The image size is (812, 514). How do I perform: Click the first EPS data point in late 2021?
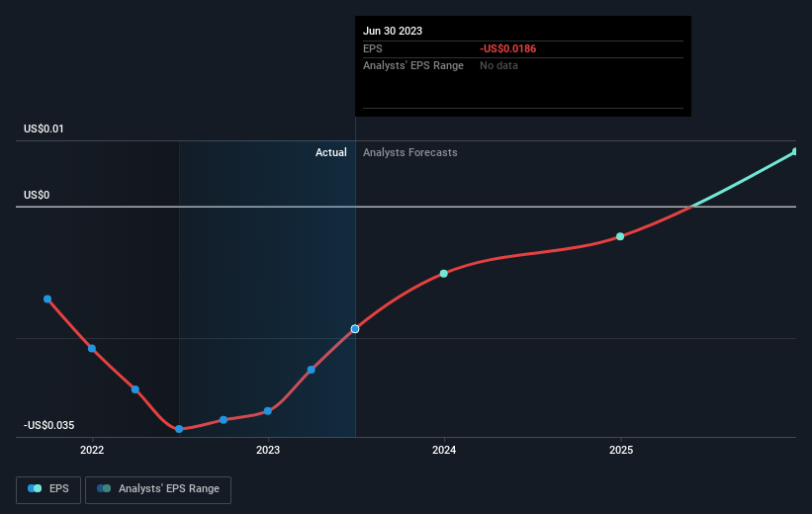(x=47, y=300)
